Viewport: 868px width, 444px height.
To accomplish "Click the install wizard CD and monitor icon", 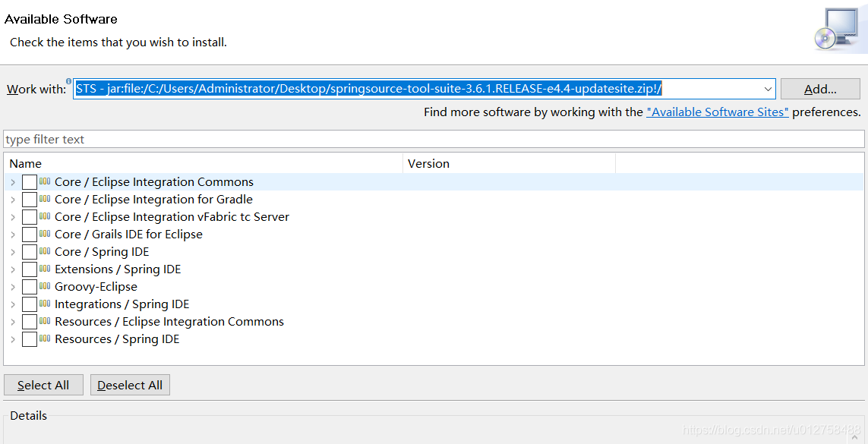I will coord(836,30).
